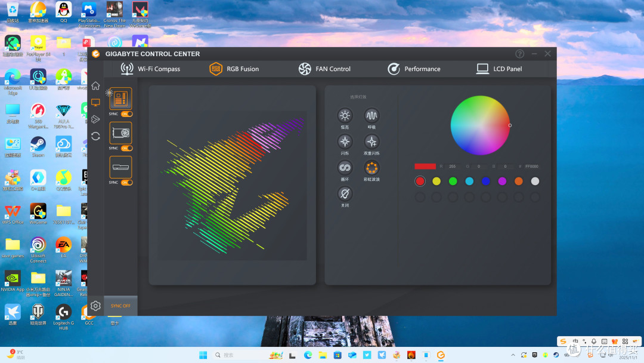Toggle SYNC switch under motherboard device
The width and height of the screenshot is (644, 363).
126,114
